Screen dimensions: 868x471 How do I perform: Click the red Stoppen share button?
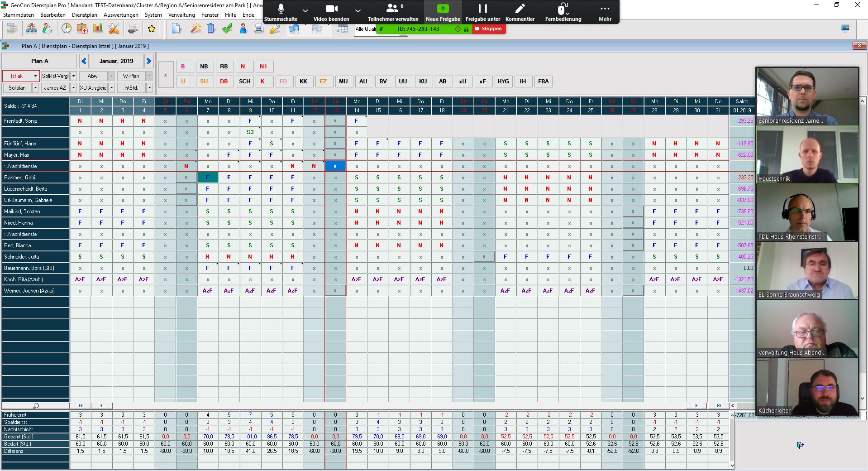click(488, 29)
